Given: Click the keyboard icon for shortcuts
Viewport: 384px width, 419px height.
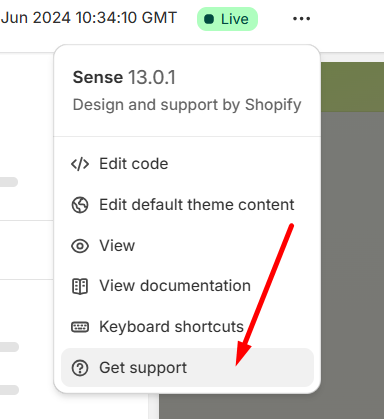Looking at the screenshot, I should point(80,327).
